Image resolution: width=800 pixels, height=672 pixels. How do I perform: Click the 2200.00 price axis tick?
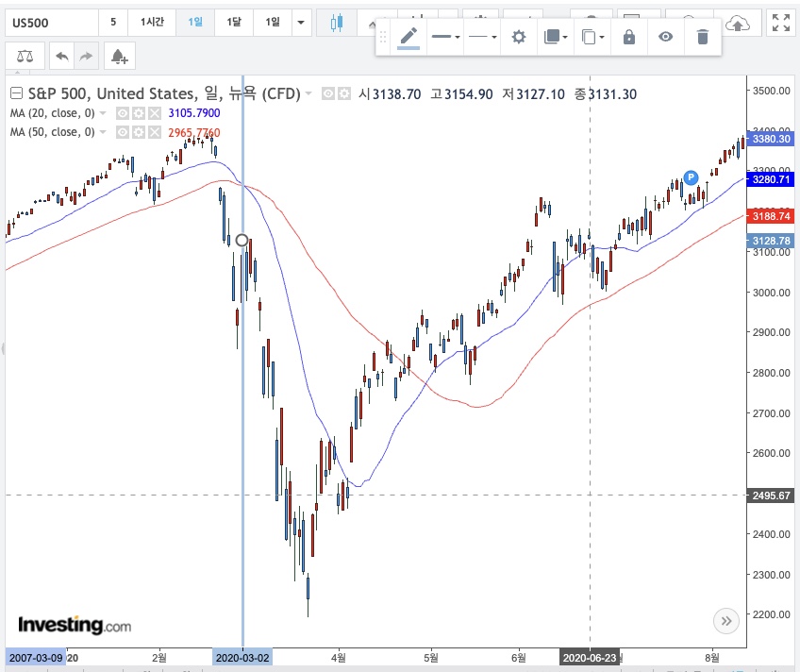click(772, 614)
